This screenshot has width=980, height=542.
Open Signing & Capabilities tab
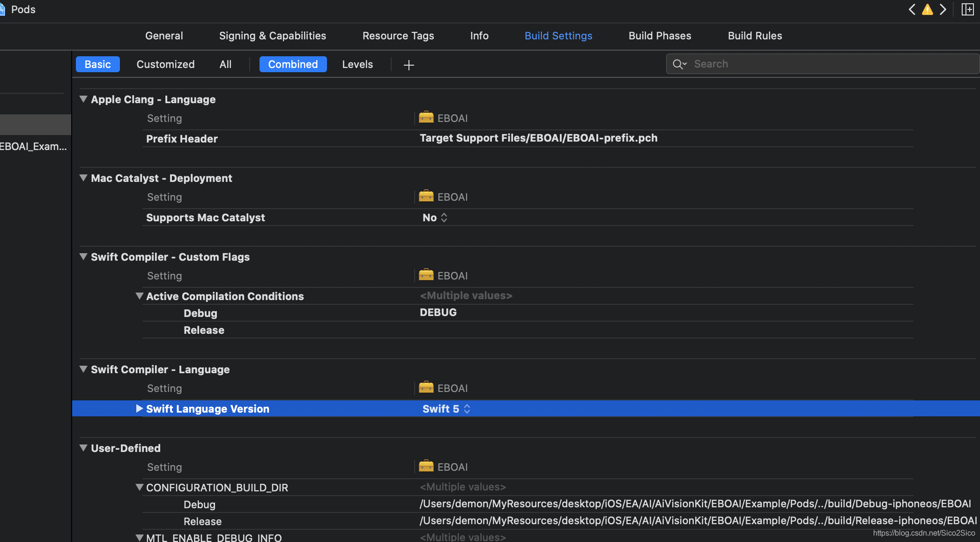tap(273, 36)
